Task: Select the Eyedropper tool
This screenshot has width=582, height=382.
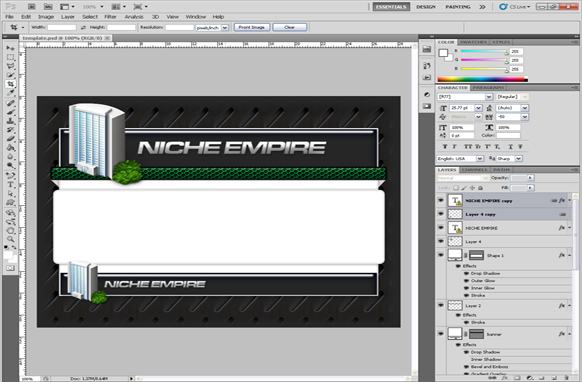Action: (10, 93)
